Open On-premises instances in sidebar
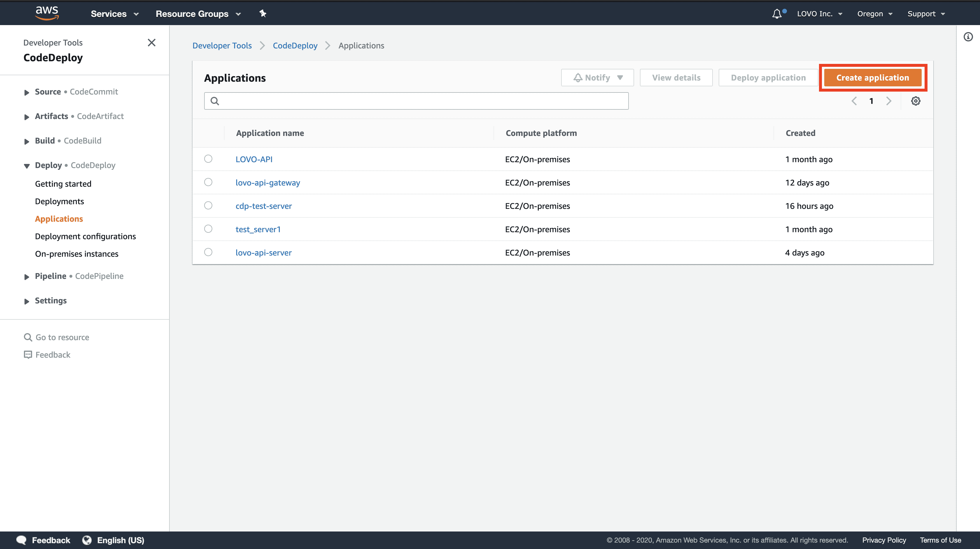 click(x=76, y=254)
